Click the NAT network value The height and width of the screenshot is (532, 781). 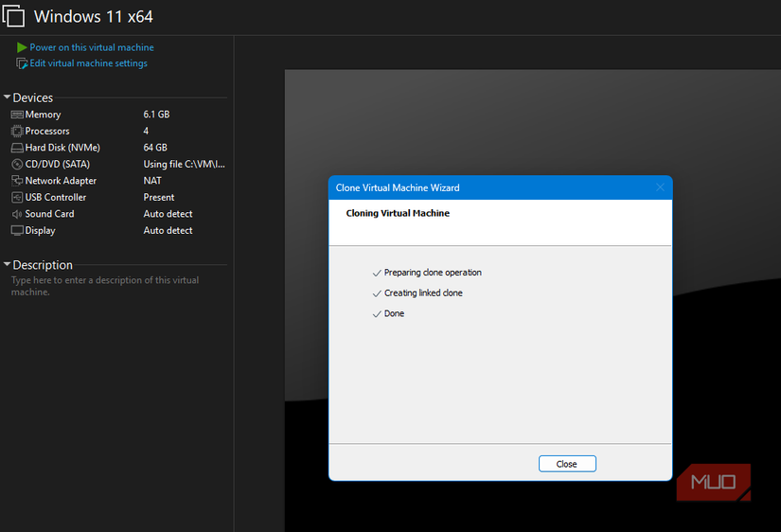[x=152, y=181]
